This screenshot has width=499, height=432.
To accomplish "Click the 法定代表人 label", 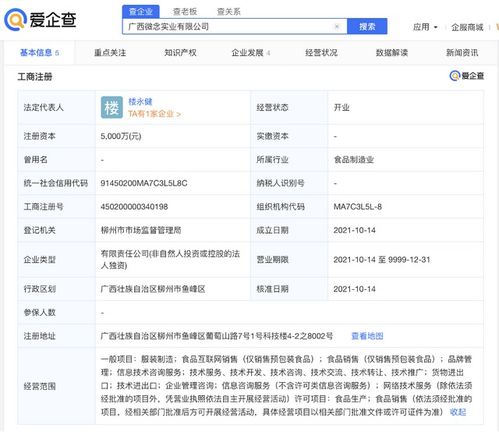I will click(x=43, y=108).
